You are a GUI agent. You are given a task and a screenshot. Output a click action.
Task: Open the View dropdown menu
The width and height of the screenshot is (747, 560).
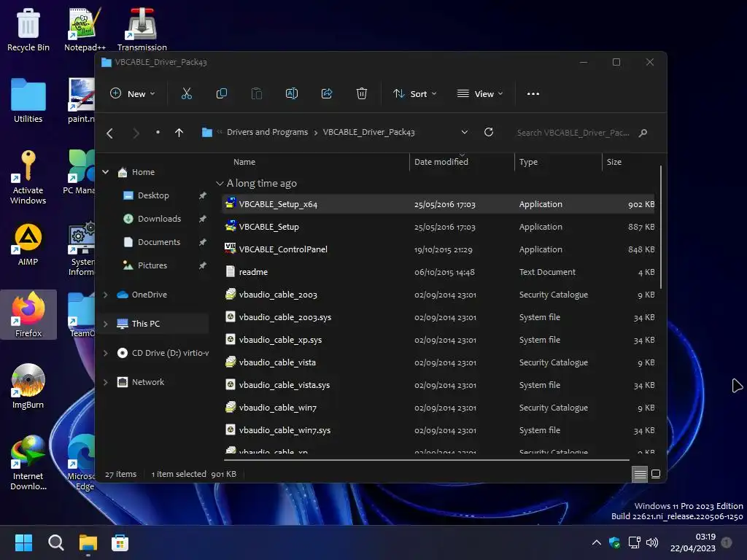point(480,94)
